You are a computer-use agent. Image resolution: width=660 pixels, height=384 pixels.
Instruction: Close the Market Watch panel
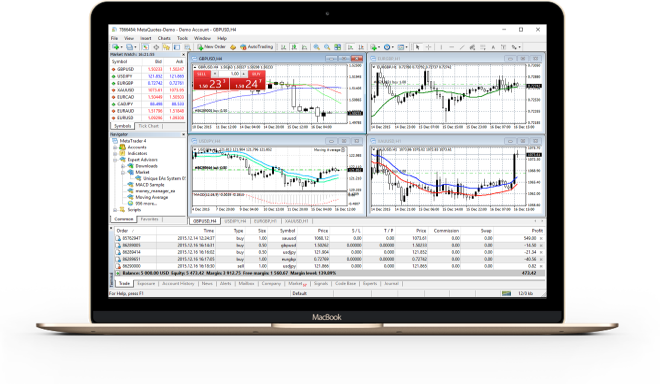pyautogui.click(x=183, y=55)
